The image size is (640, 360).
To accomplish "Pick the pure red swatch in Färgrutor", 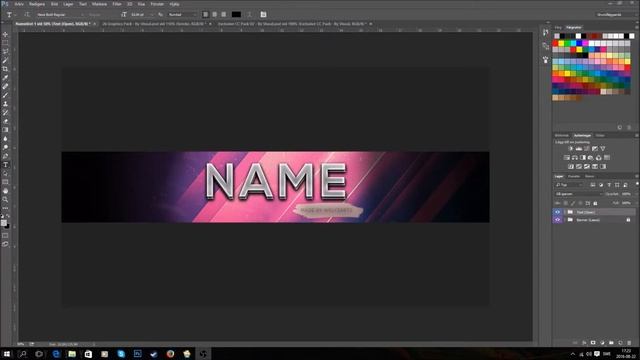I will tap(555, 43).
